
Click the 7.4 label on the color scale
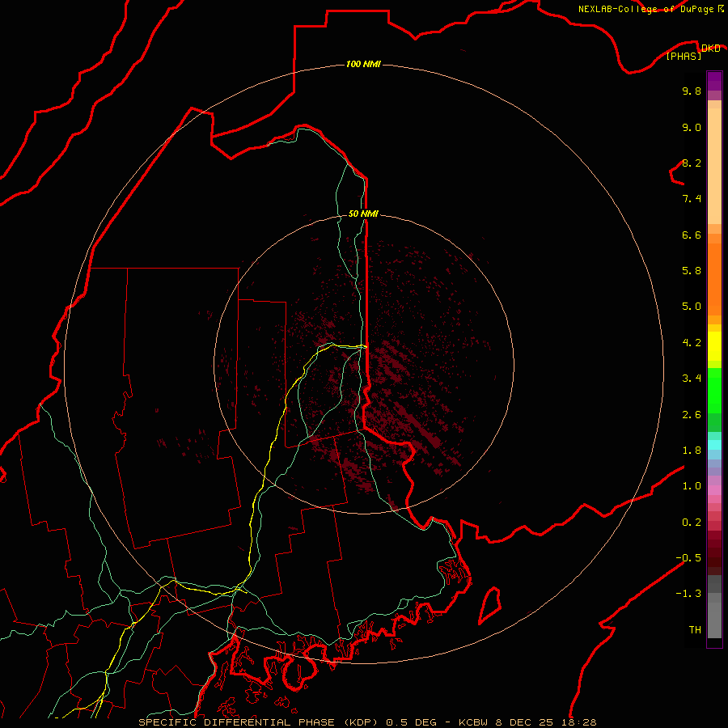click(x=692, y=199)
